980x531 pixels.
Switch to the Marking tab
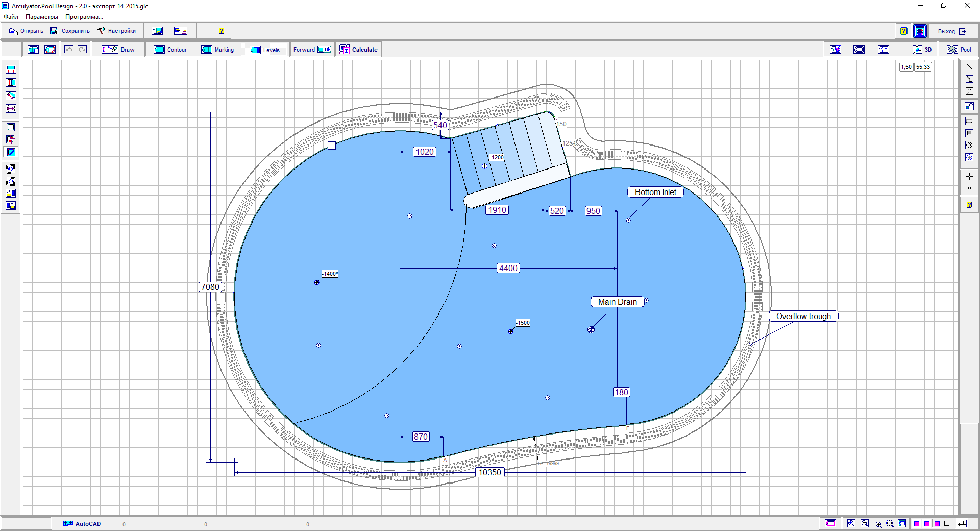(x=217, y=50)
